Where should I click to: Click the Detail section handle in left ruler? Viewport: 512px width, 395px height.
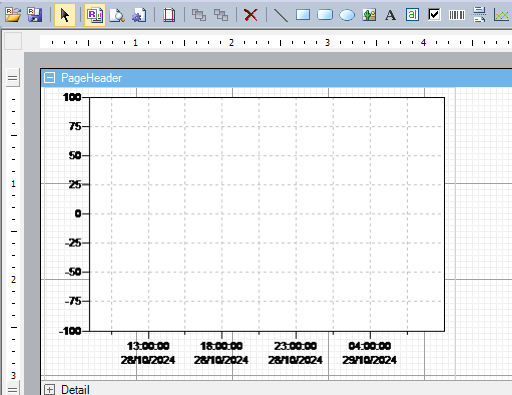click(x=13, y=388)
